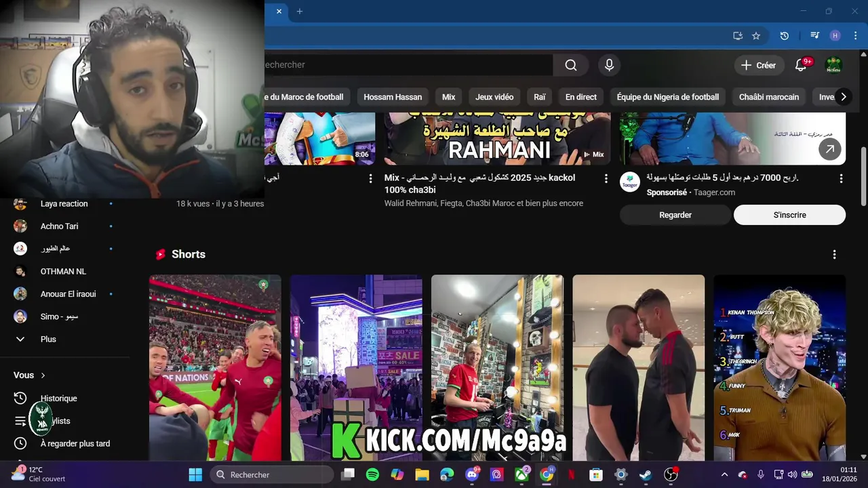Open Laya reaction subscription channel
Image resolution: width=868 pixels, height=488 pixels.
point(64,203)
